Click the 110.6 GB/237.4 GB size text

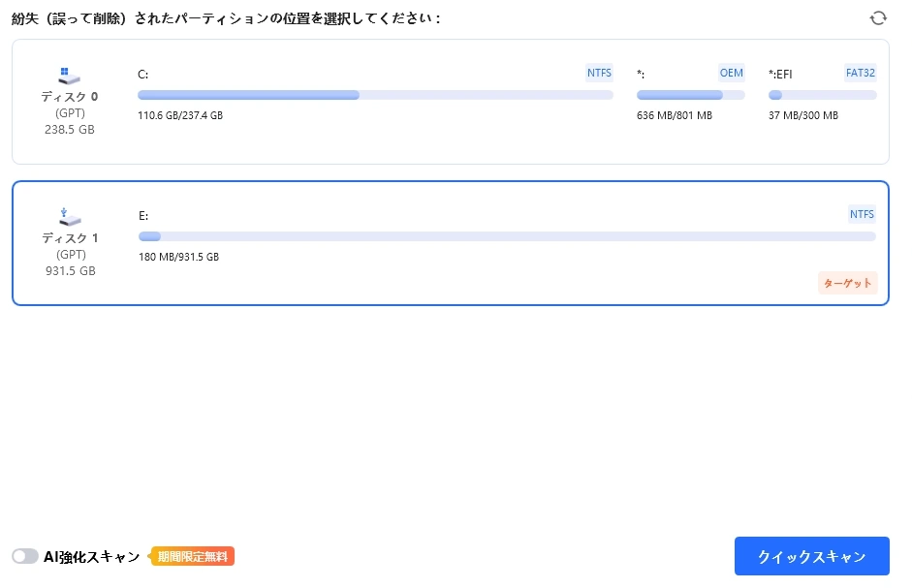click(180, 115)
